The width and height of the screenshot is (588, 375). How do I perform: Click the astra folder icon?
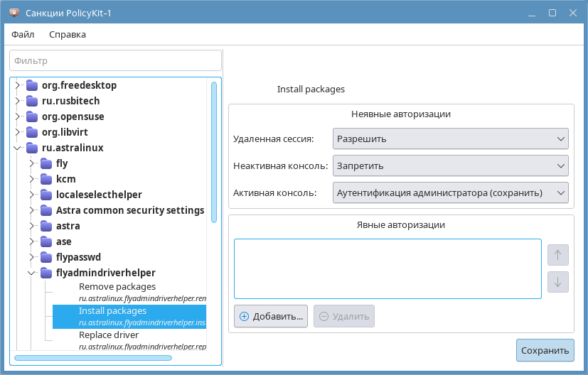tap(46, 226)
